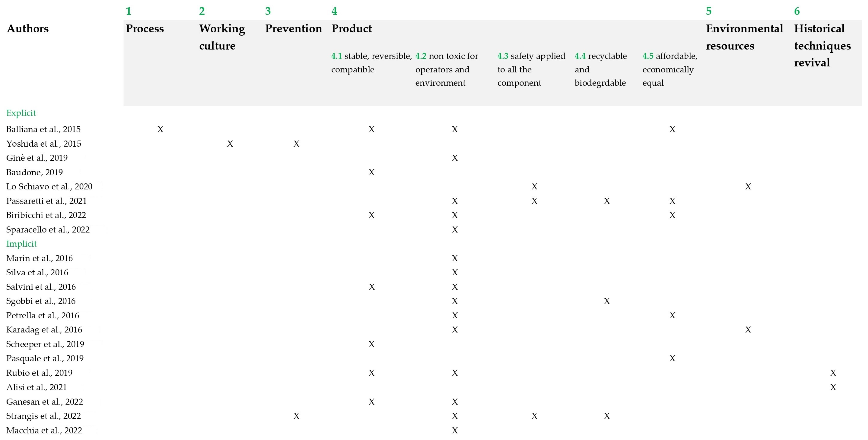Viewport: 868px width, 440px height.
Task: Click the X under Process for Balliana
Action: pos(160,129)
